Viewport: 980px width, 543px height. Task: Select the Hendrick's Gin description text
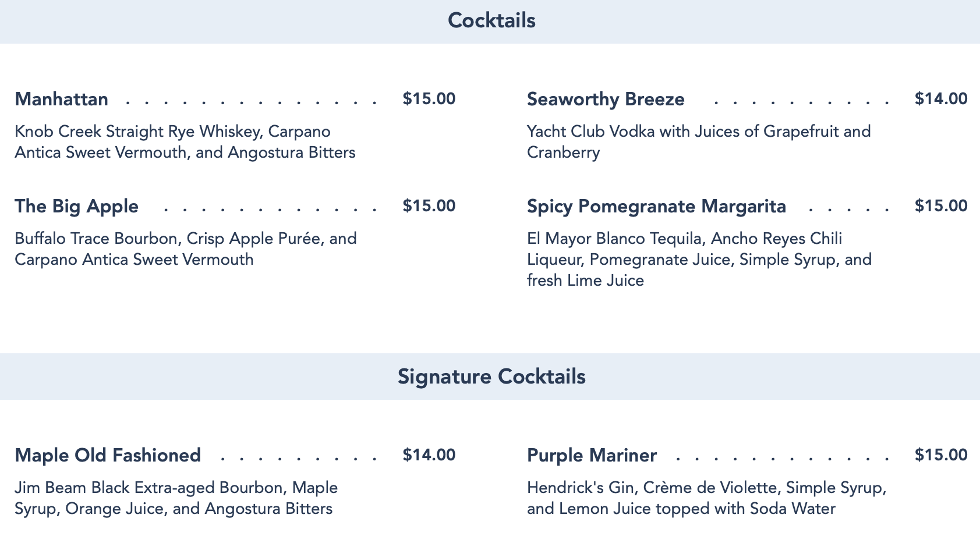(706, 498)
